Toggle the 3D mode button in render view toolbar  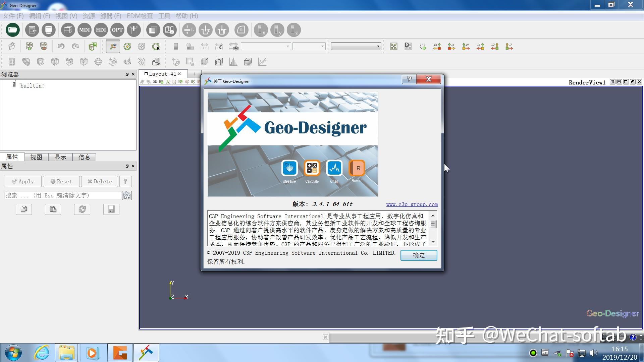point(155,82)
